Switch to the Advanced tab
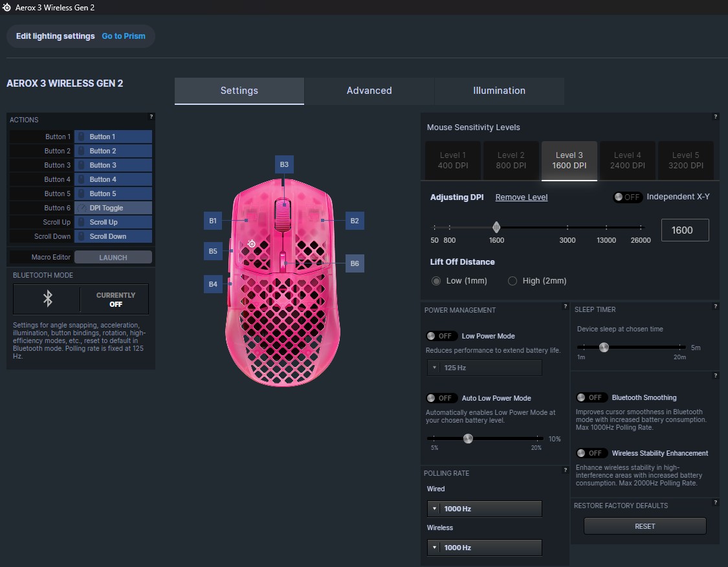This screenshot has width=728, height=567. pos(369,91)
